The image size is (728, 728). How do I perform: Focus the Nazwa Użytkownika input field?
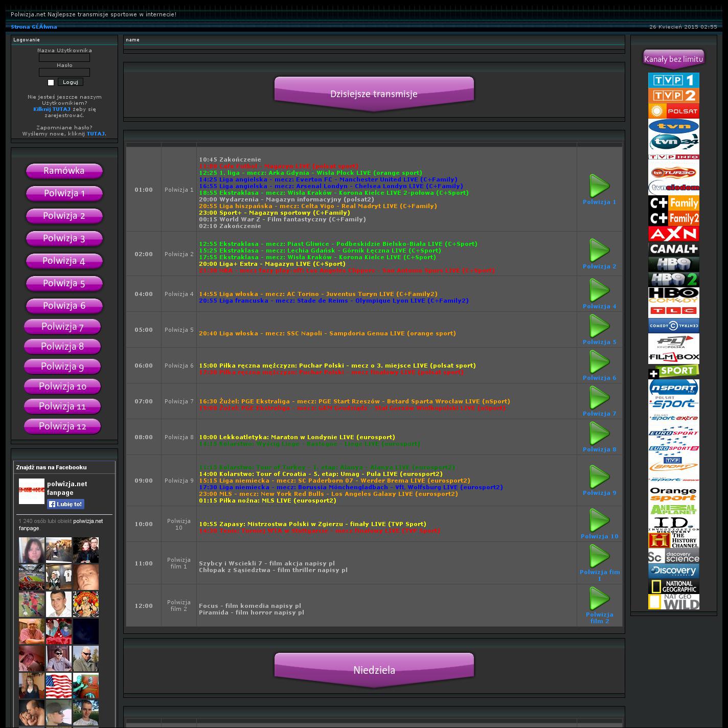64,58
